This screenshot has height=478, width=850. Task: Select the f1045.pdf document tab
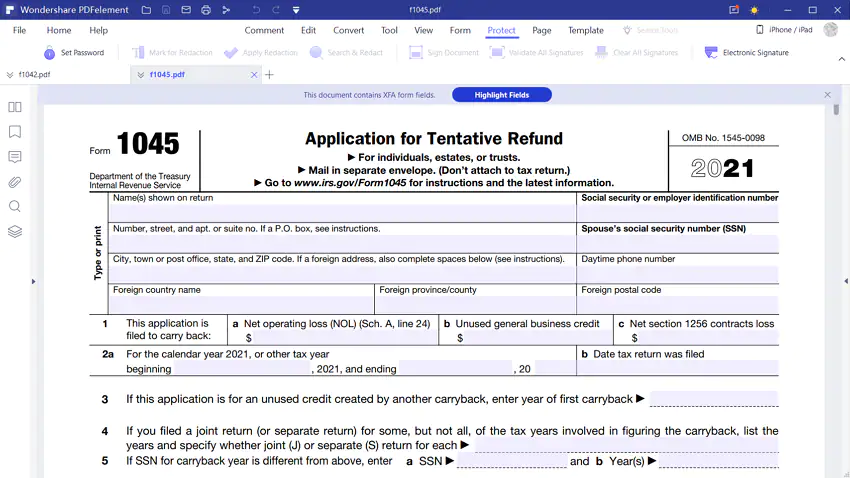167,74
